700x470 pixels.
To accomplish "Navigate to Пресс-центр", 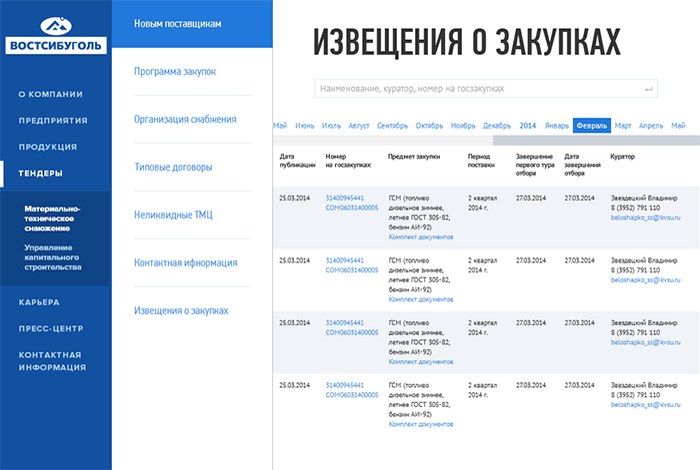I will pos(54,328).
